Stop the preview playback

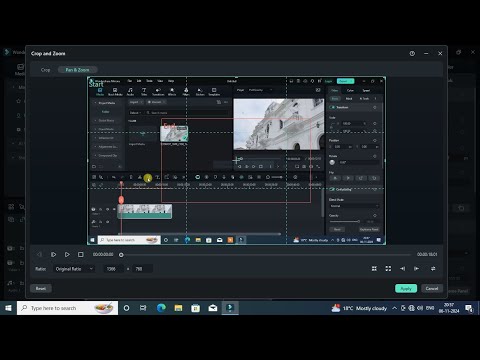point(81,254)
